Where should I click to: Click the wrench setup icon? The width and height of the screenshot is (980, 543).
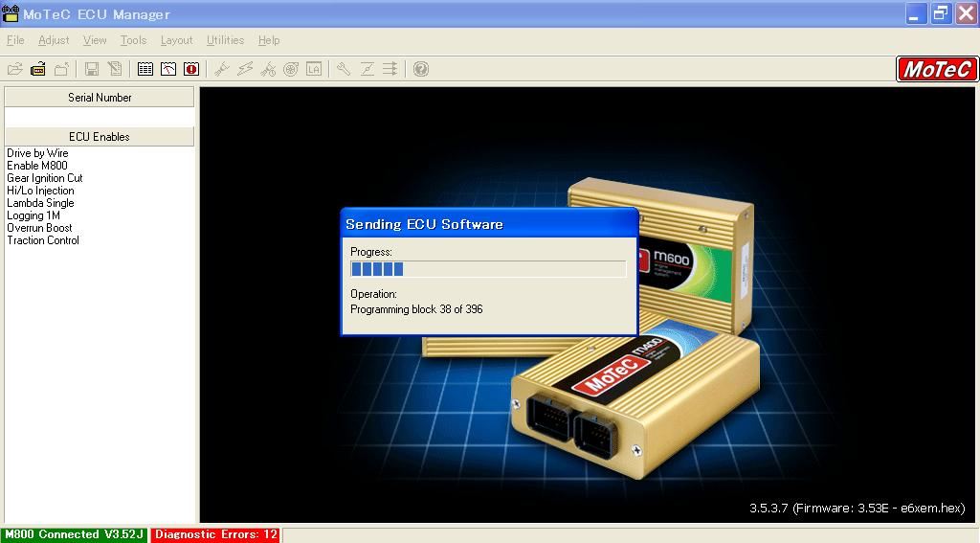[x=344, y=69]
